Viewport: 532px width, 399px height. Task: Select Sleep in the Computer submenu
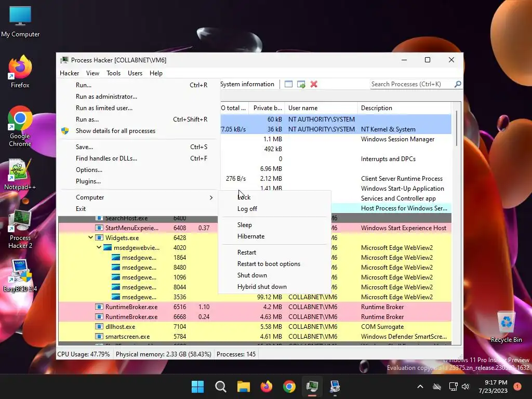274,225
